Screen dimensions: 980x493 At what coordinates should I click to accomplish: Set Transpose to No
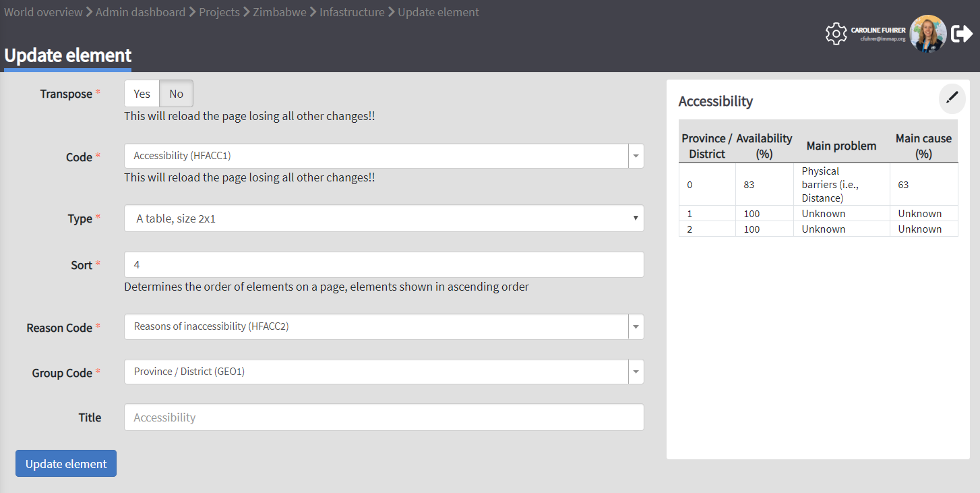[176, 94]
